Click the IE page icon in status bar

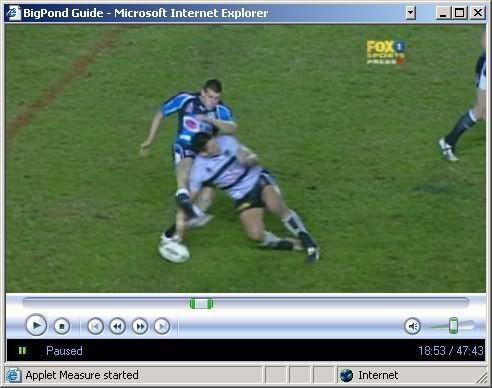pos(13,375)
